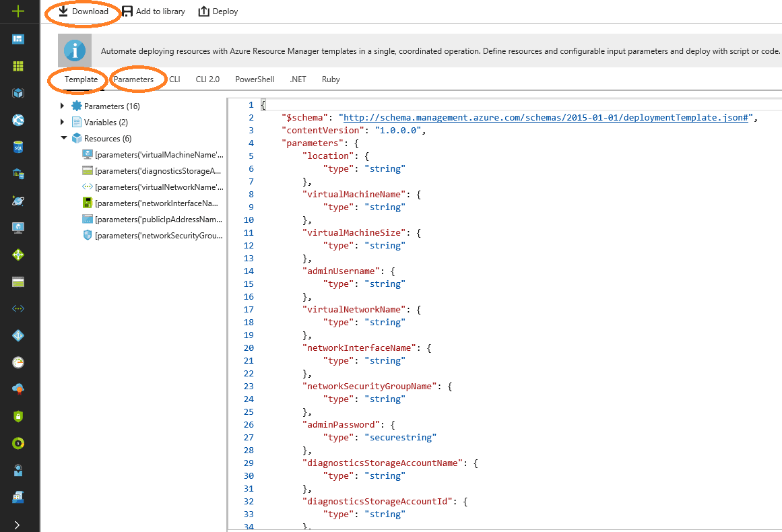Collapse the Resources (6) tree node
This screenshot has height=532, width=782.
click(x=63, y=137)
